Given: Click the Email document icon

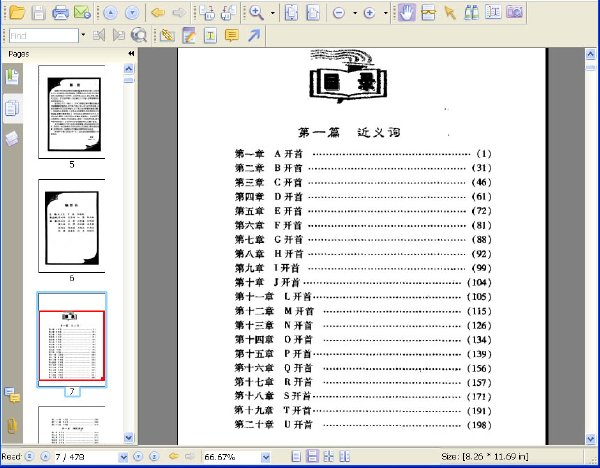Looking at the screenshot, I should [x=82, y=13].
